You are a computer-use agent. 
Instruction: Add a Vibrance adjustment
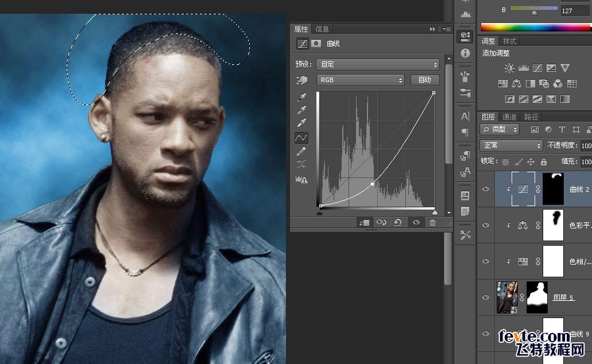pos(565,68)
